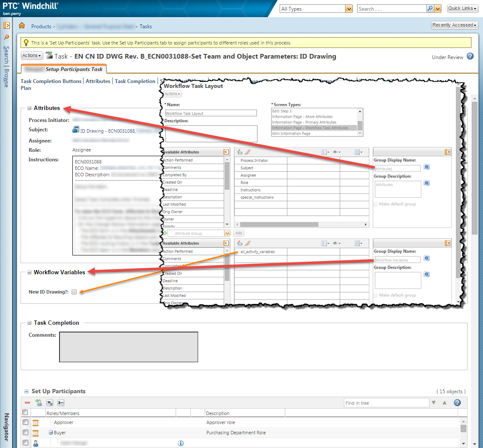This screenshot has height=448, width=483.
Task: Click the Add button for attribute group
Action: [x=239, y=233]
